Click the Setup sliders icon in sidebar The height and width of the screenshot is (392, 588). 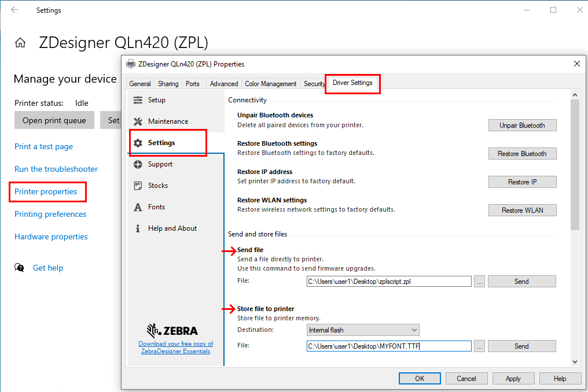pos(138,100)
